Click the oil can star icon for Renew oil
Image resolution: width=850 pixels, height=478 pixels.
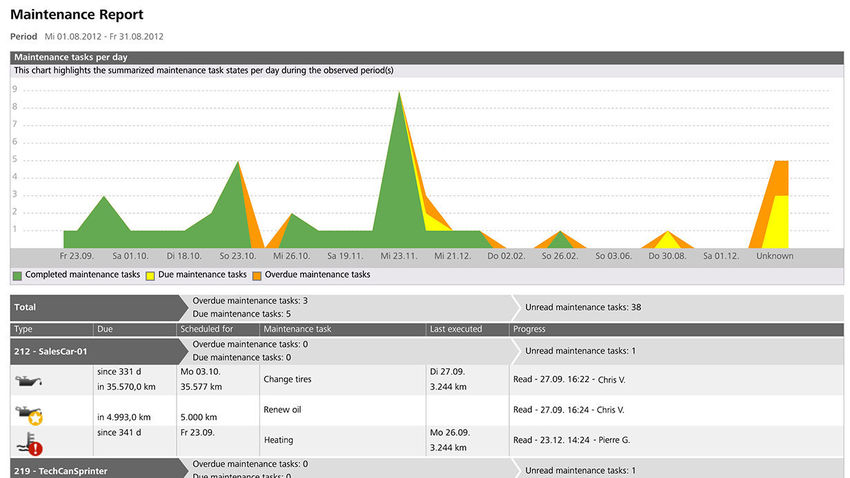pyautogui.click(x=29, y=414)
